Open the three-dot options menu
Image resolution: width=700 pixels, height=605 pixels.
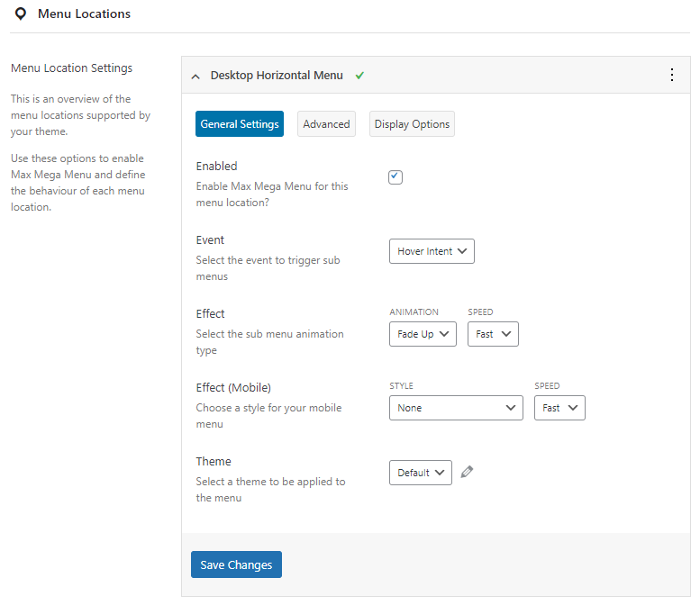[672, 75]
